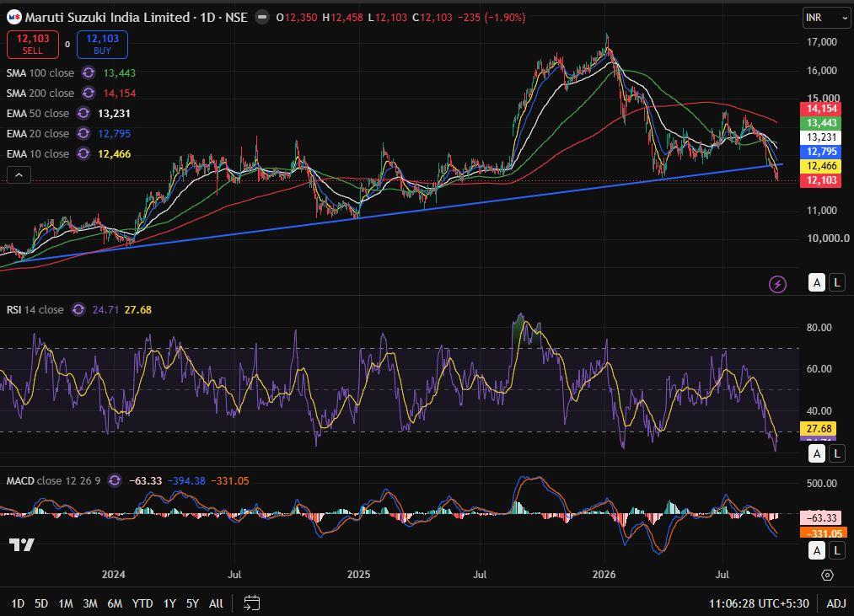This screenshot has width=854, height=616.
Task: Click the refresh icon beside EMA 50 close
Action: tap(83, 113)
